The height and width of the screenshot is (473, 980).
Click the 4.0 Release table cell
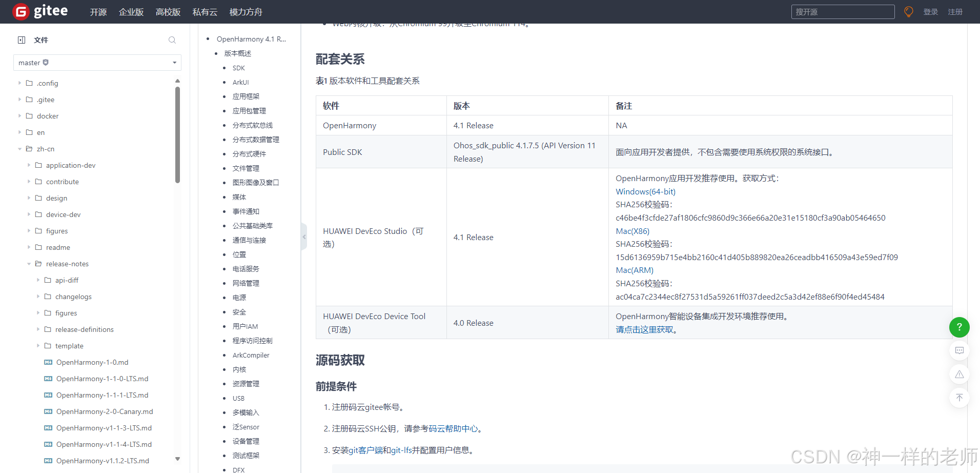pyautogui.click(x=527, y=323)
